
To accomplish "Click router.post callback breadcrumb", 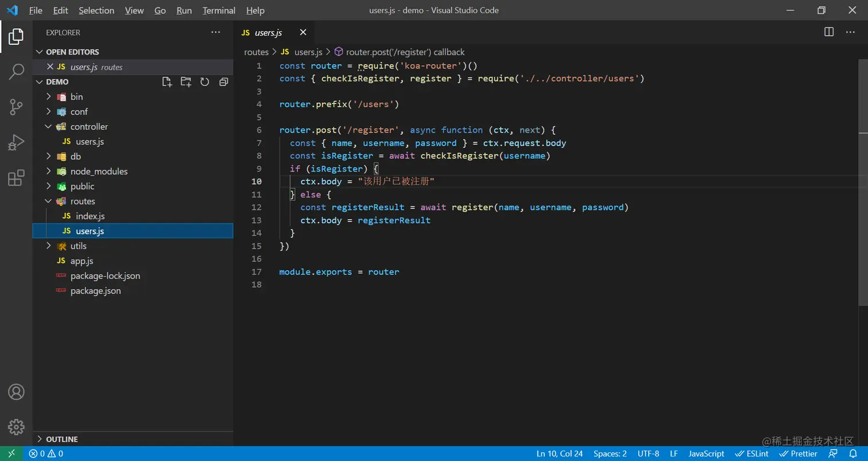I will point(400,52).
